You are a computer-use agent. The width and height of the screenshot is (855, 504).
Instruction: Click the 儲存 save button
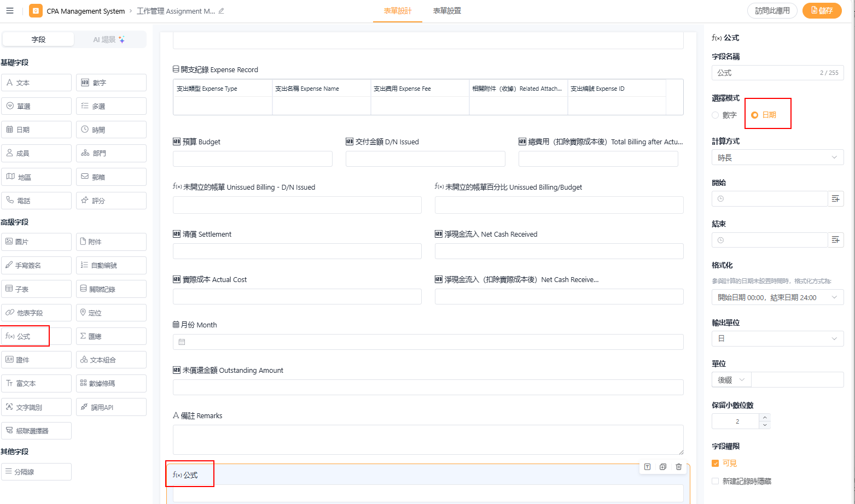(x=822, y=10)
